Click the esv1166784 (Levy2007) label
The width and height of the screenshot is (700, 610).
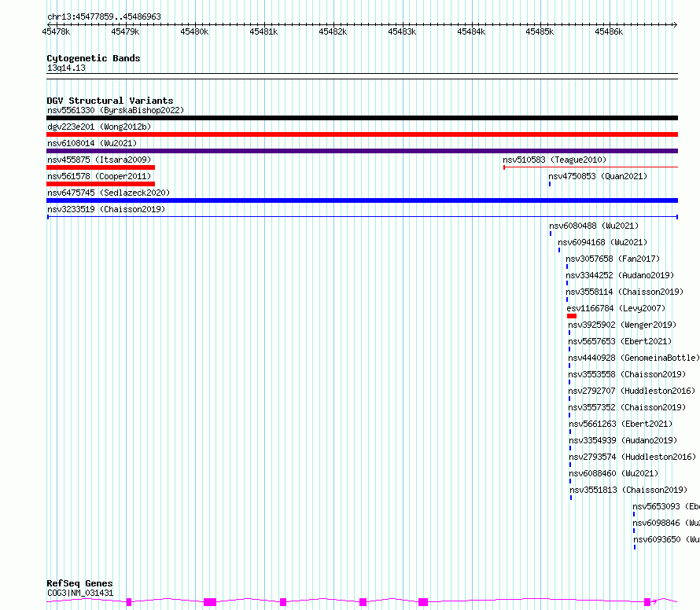click(616, 308)
